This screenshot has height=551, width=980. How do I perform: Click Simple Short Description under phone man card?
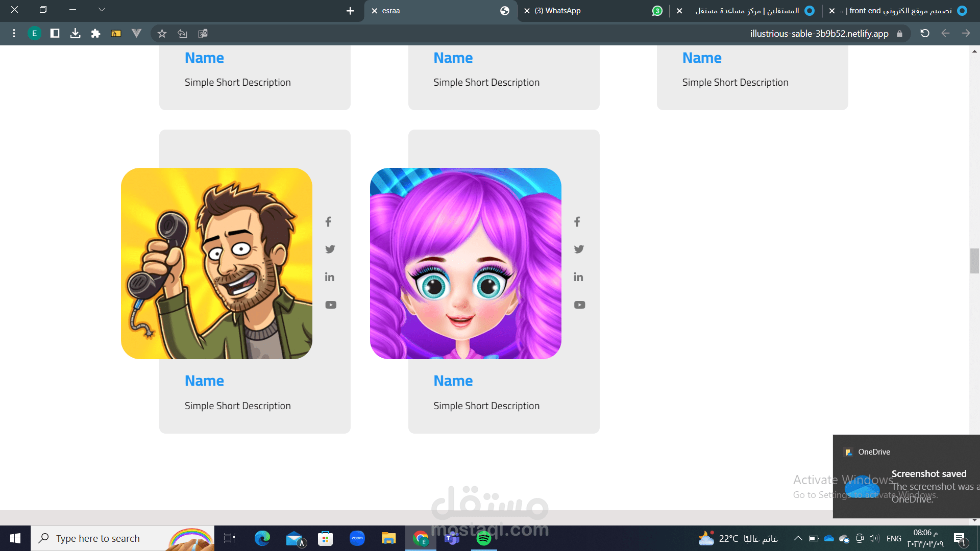(x=238, y=406)
